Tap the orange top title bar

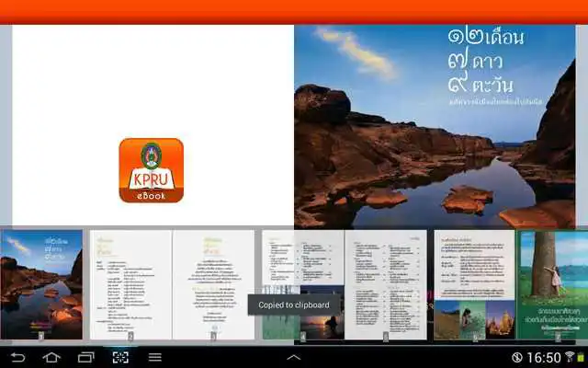294,12
